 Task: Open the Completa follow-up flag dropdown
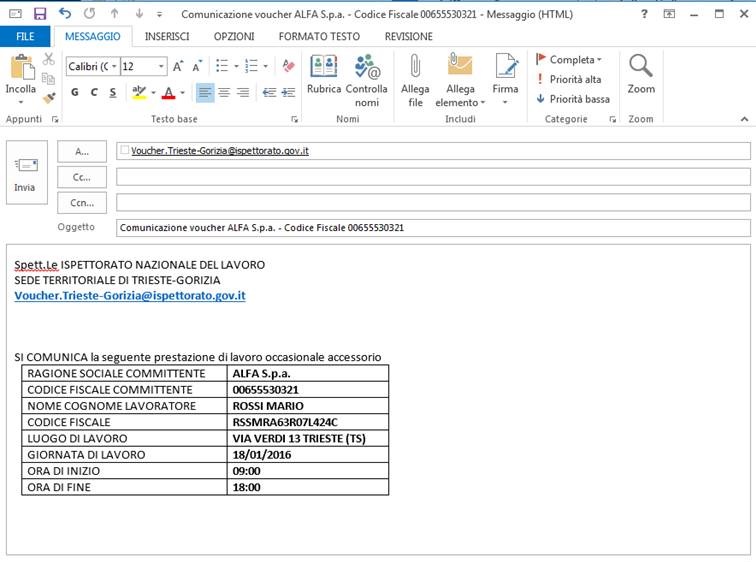[569, 60]
